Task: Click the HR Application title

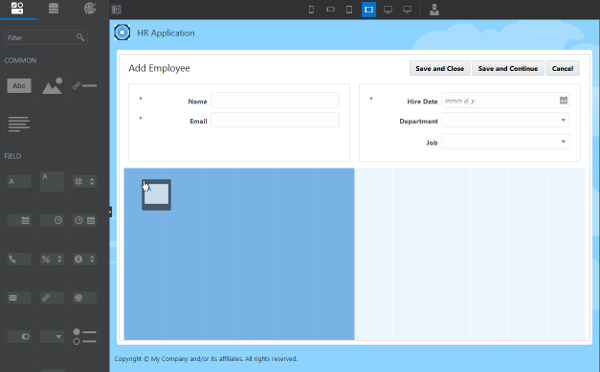Action: 166,33
